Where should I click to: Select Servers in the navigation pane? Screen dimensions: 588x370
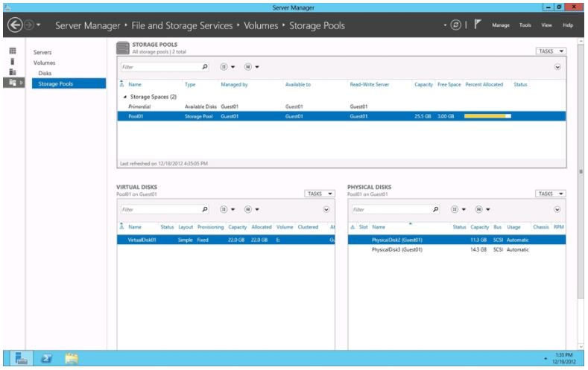point(42,52)
